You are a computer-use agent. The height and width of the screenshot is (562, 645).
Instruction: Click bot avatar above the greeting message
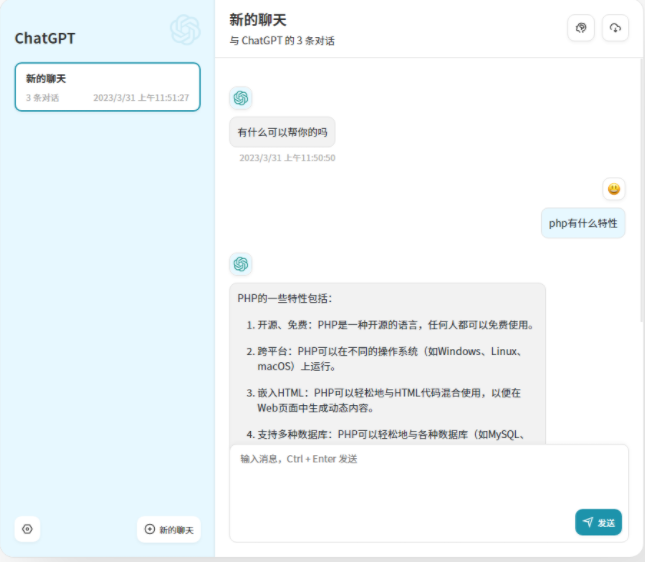click(x=240, y=98)
